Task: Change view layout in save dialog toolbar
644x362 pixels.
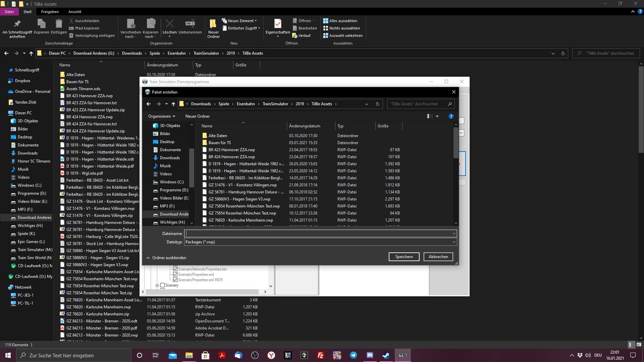Action: (430, 116)
